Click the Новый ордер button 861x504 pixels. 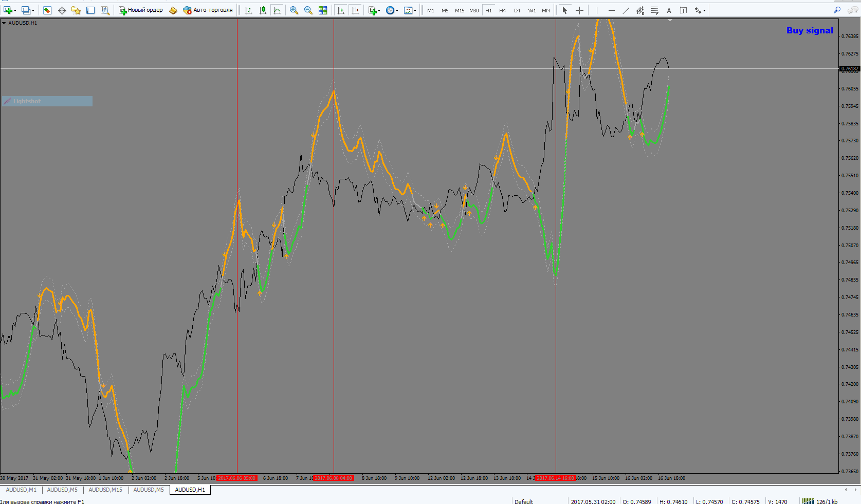(x=140, y=10)
